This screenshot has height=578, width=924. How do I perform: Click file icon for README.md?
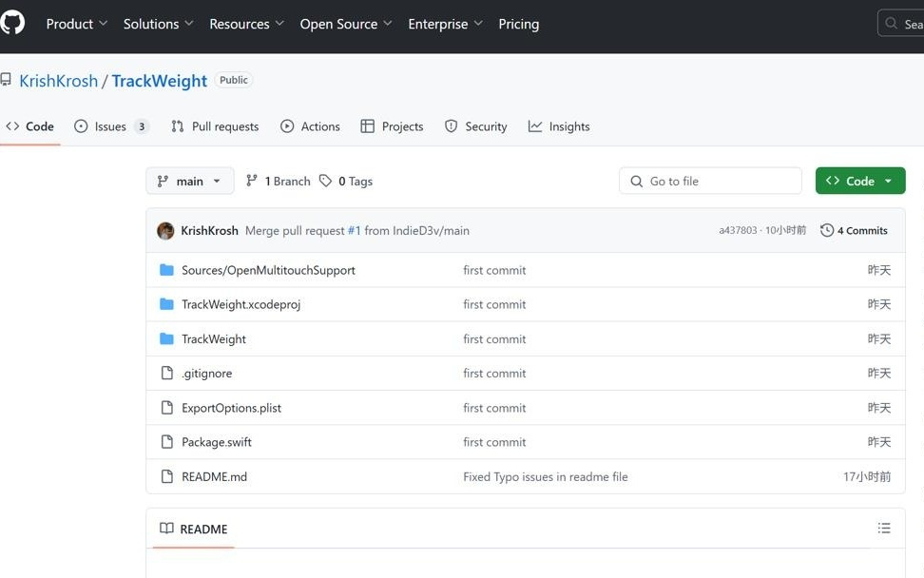(x=166, y=476)
